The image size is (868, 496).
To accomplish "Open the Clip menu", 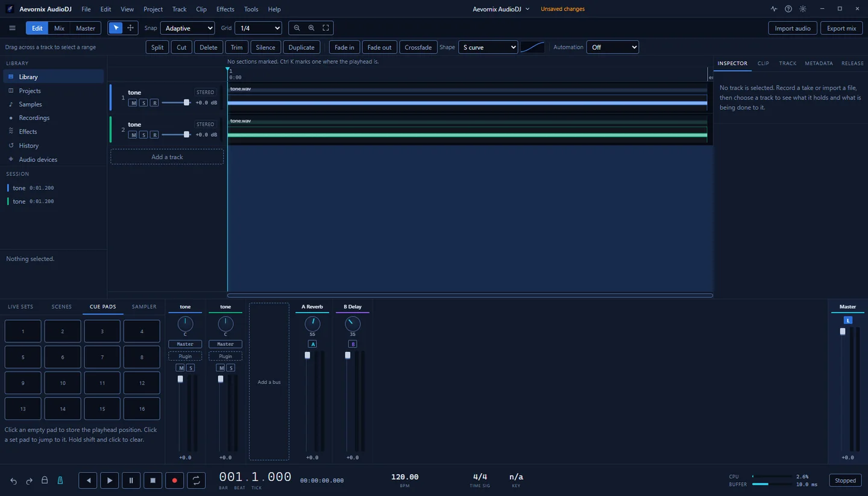I will 201,9.
